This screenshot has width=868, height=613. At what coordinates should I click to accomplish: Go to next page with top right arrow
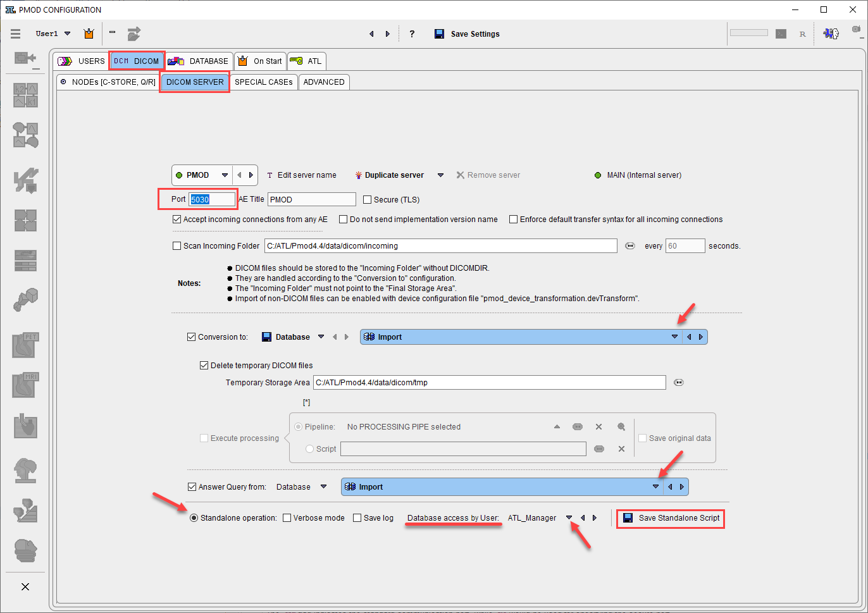click(388, 34)
